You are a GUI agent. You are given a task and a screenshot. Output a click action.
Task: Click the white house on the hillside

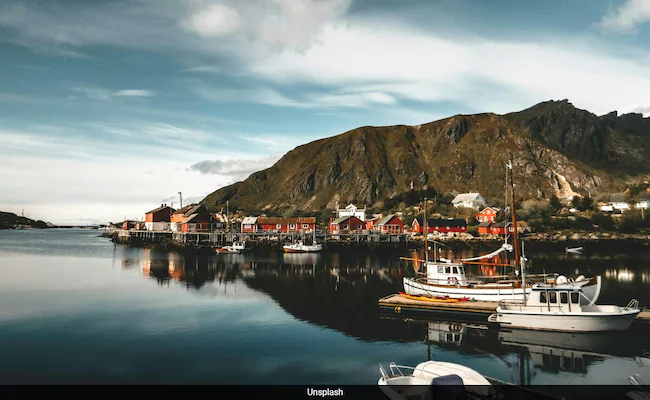point(467,201)
